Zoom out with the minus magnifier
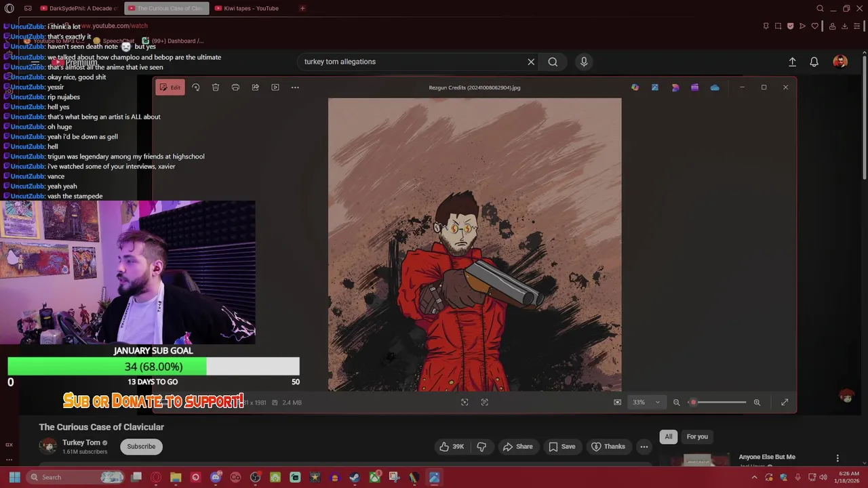This screenshot has width=868, height=488. (676, 402)
